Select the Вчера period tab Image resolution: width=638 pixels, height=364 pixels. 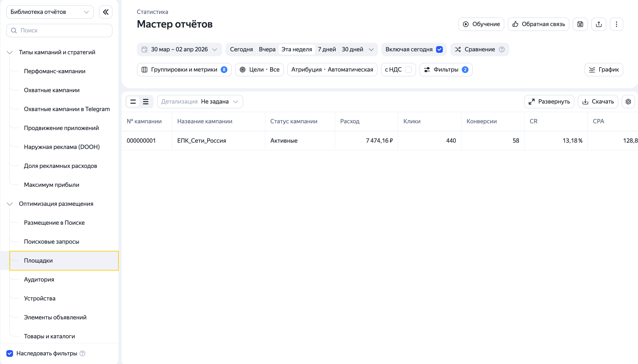click(x=267, y=49)
